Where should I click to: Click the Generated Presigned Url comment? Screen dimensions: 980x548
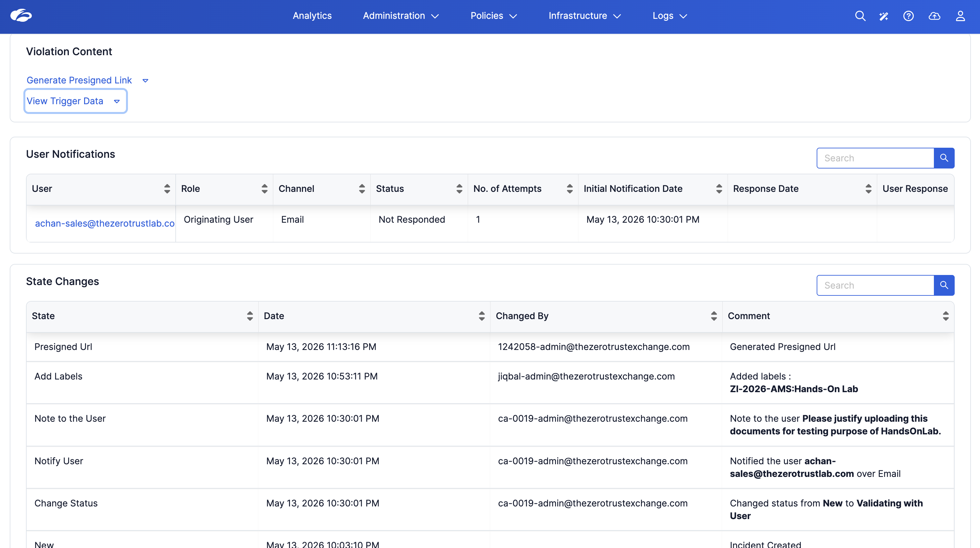click(x=783, y=347)
